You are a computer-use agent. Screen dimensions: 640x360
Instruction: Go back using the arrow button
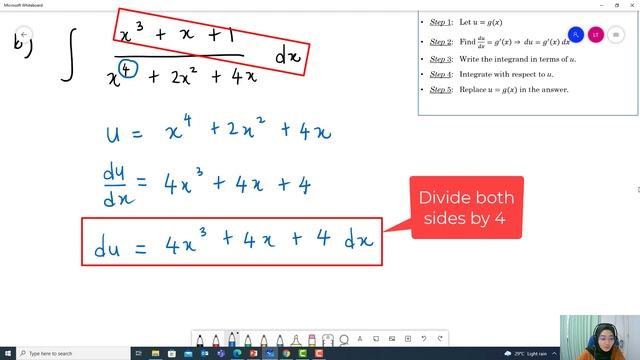pos(24,35)
